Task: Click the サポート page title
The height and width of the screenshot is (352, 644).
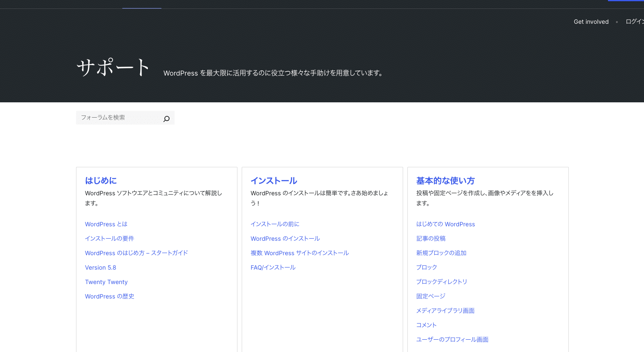Action: (x=113, y=67)
